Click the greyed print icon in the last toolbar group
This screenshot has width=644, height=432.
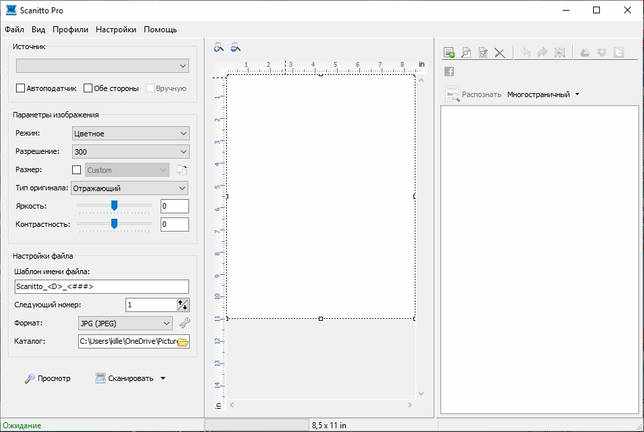tap(585, 52)
